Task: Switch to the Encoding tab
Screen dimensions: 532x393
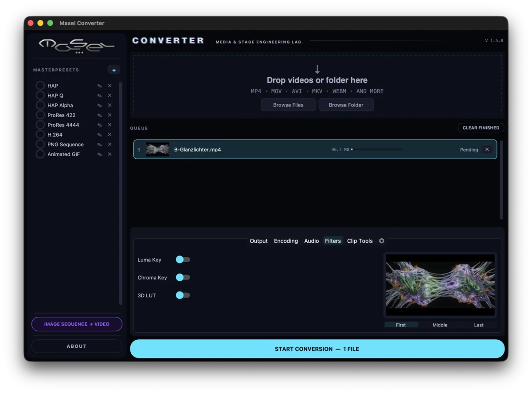Action: point(286,241)
